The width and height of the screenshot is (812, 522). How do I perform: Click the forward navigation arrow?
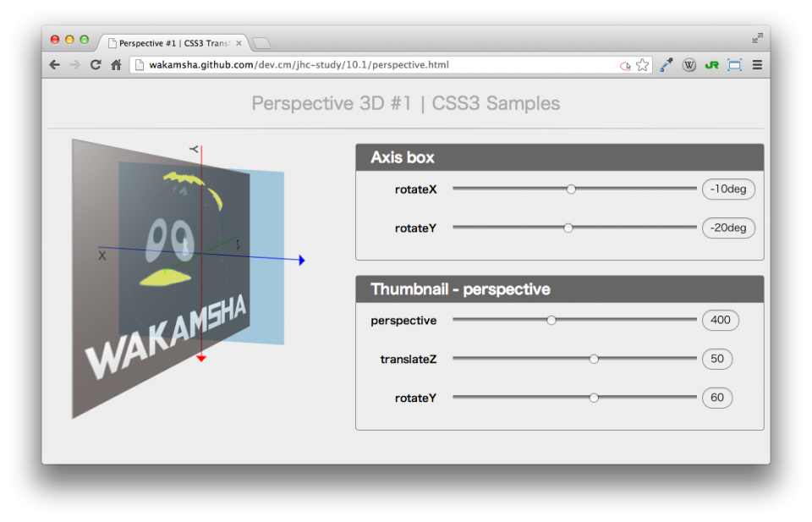pyautogui.click(x=74, y=64)
